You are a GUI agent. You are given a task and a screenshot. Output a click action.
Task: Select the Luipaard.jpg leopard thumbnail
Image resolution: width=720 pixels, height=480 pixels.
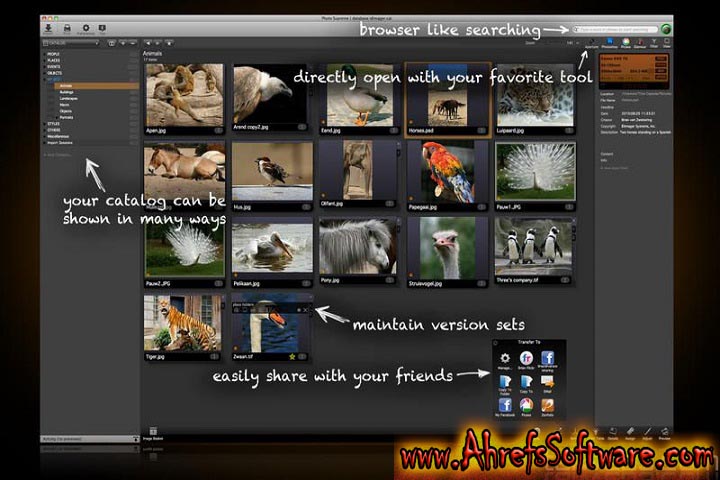pyautogui.click(x=535, y=99)
